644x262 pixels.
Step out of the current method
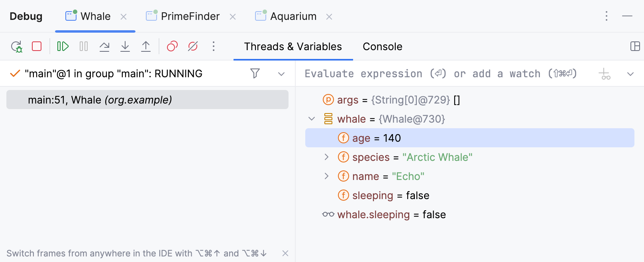click(x=146, y=47)
